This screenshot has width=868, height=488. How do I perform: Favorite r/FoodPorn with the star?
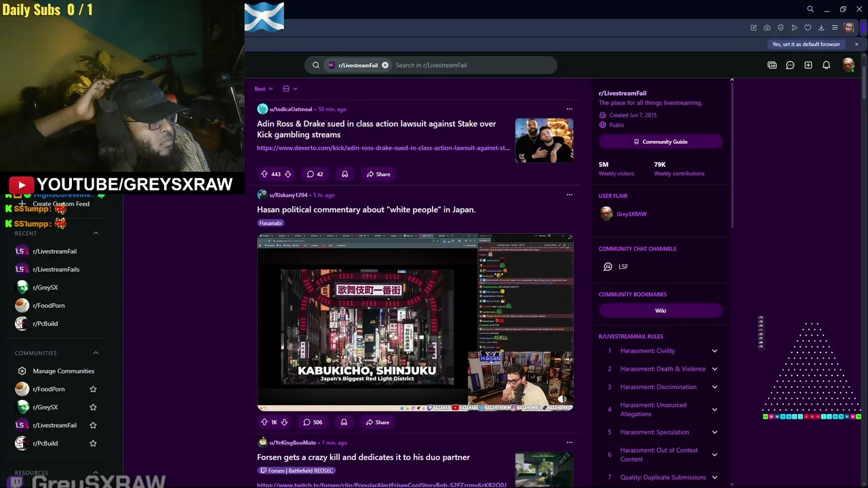(x=93, y=389)
